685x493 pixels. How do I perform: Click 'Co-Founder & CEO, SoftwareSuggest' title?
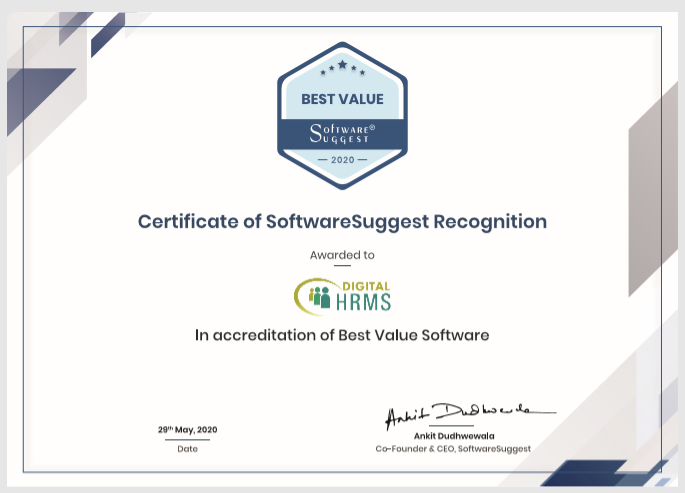click(453, 449)
